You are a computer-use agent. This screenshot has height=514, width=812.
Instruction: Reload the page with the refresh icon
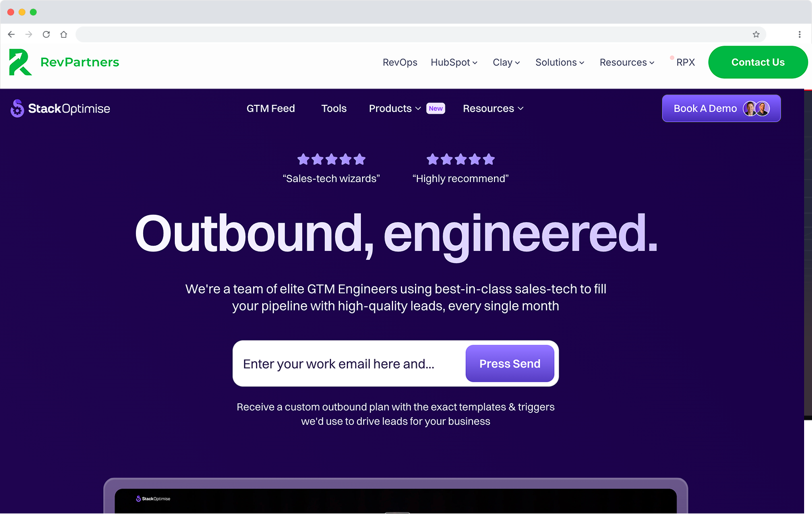tap(46, 34)
